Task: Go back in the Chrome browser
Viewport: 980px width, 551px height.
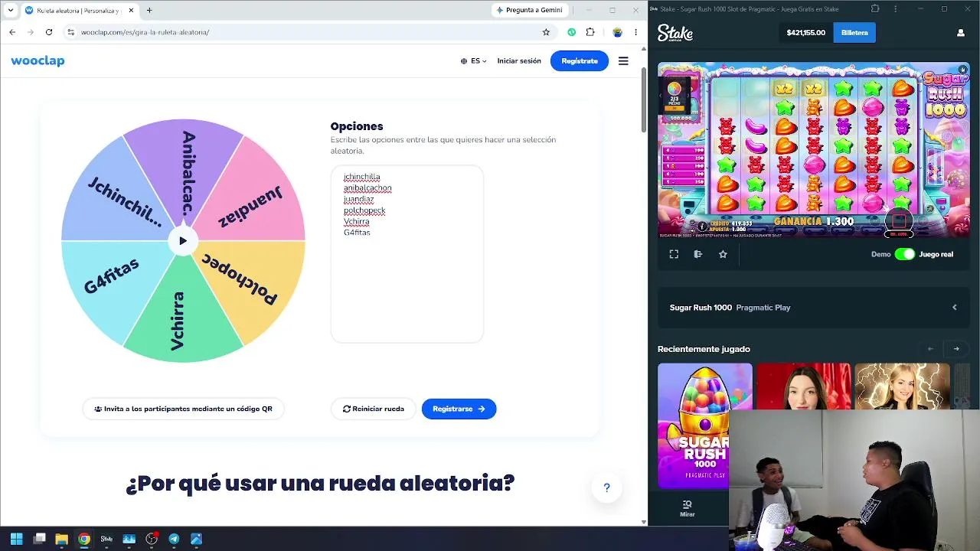Action: pos(12,32)
